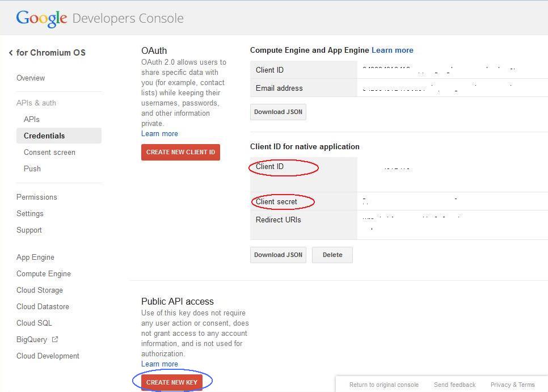
Task: Open Learn more beside Compute Engine heading
Action: tap(393, 50)
